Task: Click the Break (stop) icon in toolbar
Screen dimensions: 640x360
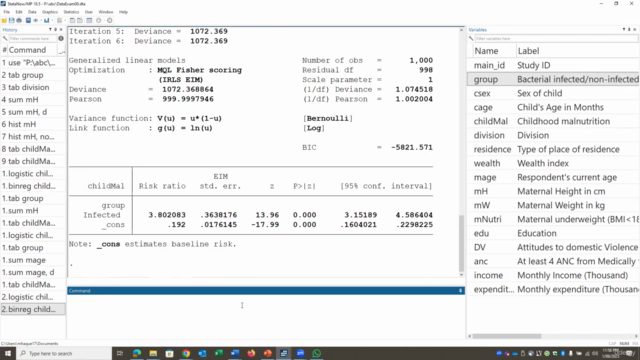Action: point(109,20)
